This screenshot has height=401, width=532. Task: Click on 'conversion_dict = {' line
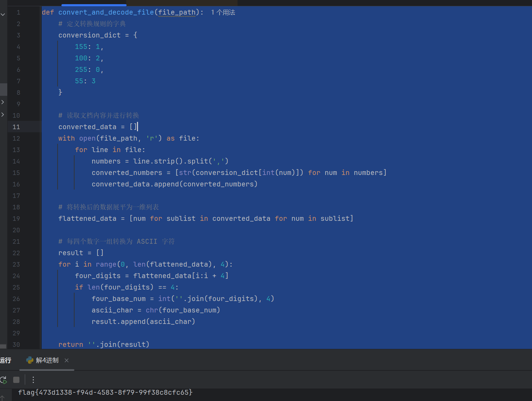click(98, 35)
